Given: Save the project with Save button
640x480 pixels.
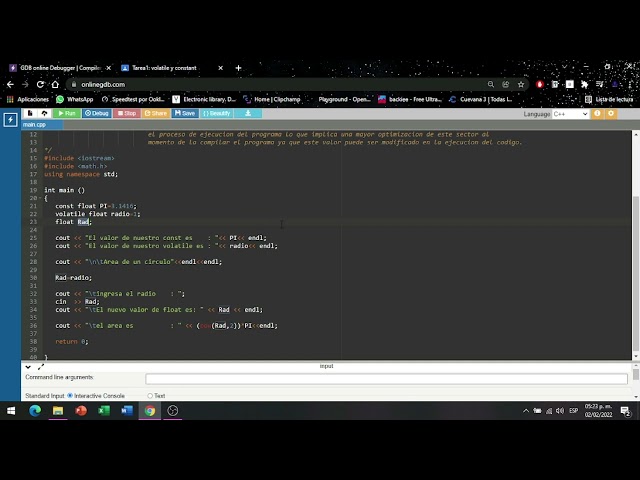Looking at the screenshot, I should [185, 113].
